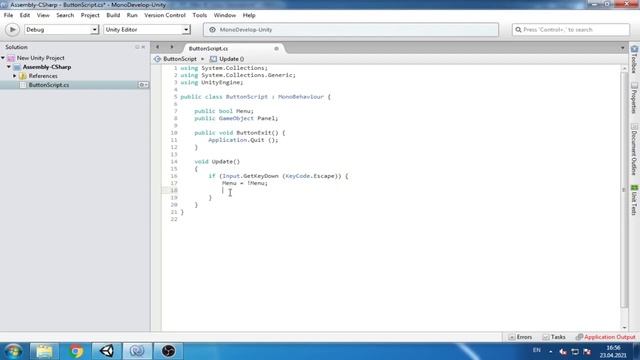This screenshot has height=360, width=640.
Task: Open the Update() member breadcrumb
Action: [227, 59]
